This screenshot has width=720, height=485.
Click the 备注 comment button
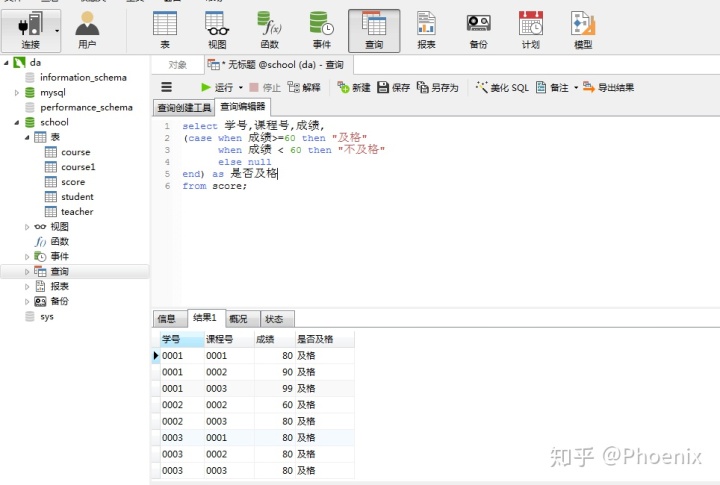(x=552, y=87)
